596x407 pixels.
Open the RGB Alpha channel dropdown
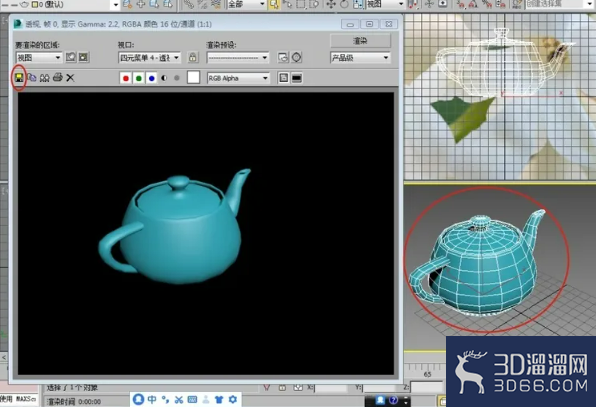(x=238, y=78)
